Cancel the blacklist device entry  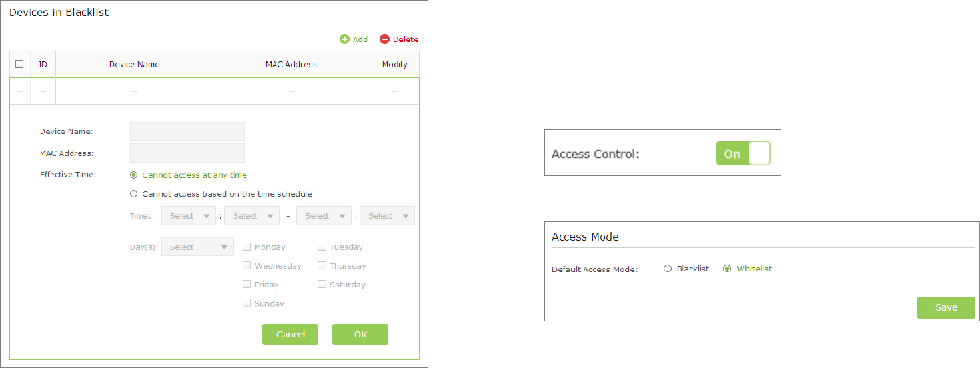(290, 334)
